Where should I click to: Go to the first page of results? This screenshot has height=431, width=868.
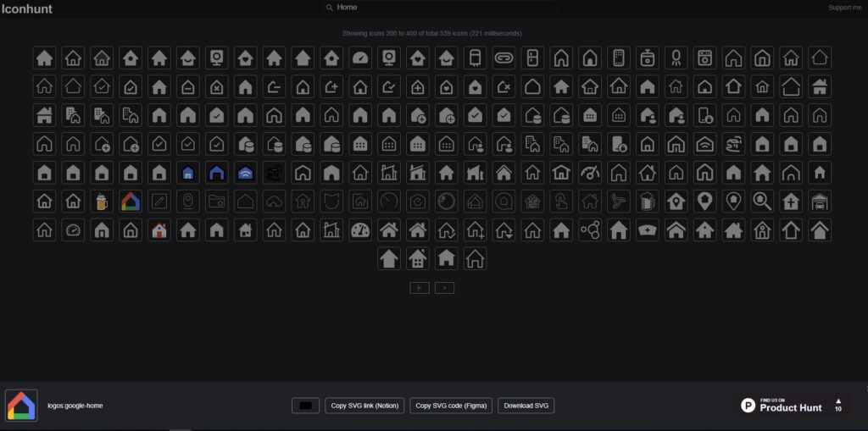coord(420,288)
